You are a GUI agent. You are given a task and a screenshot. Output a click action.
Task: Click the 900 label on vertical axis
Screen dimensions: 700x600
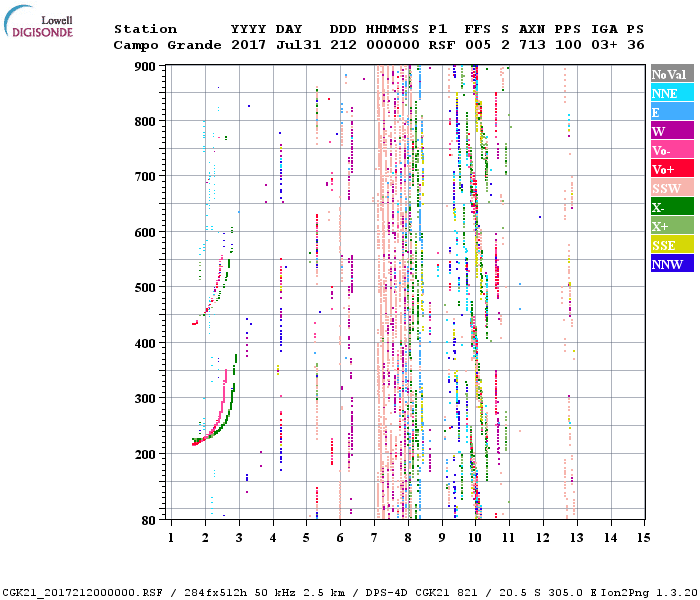[147, 66]
